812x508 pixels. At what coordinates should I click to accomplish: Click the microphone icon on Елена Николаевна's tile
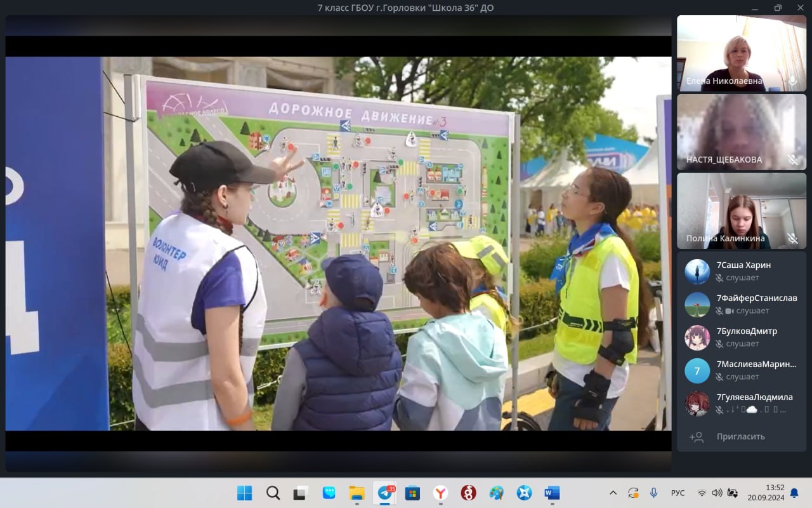tap(792, 81)
